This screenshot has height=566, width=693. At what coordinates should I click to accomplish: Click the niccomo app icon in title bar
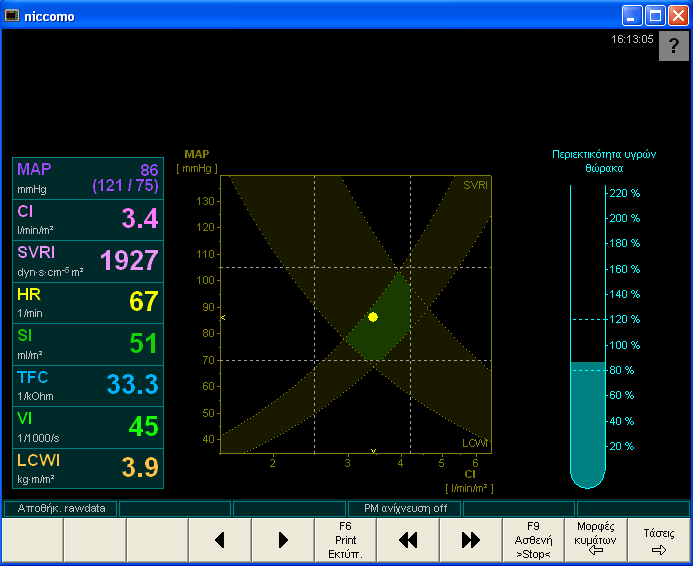tap(12, 15)
